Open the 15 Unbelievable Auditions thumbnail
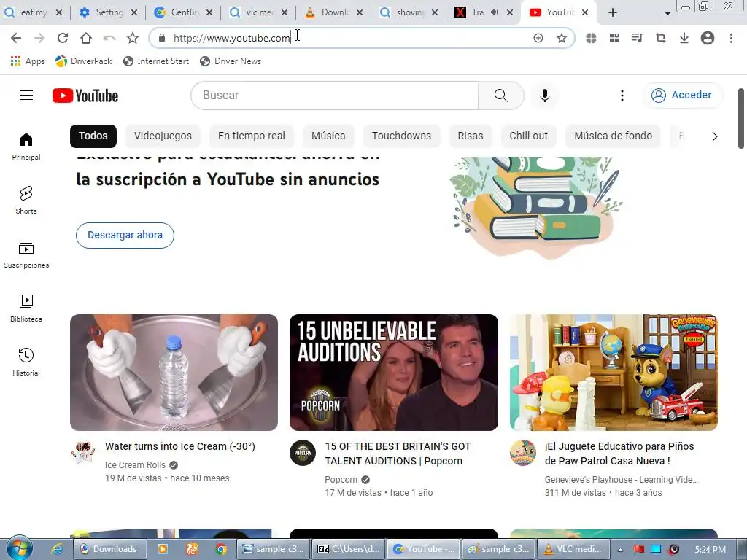747x560 pixels. [x=393, y=373]
